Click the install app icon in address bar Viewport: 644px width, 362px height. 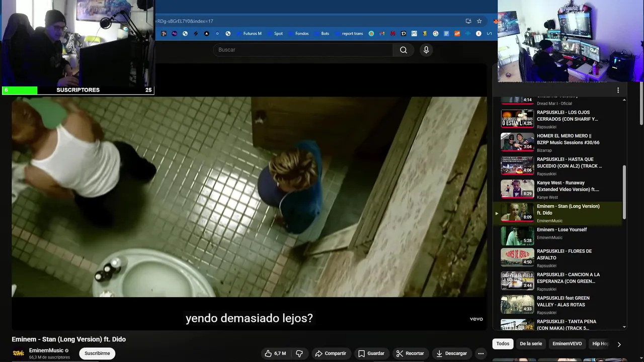(468, 21)
